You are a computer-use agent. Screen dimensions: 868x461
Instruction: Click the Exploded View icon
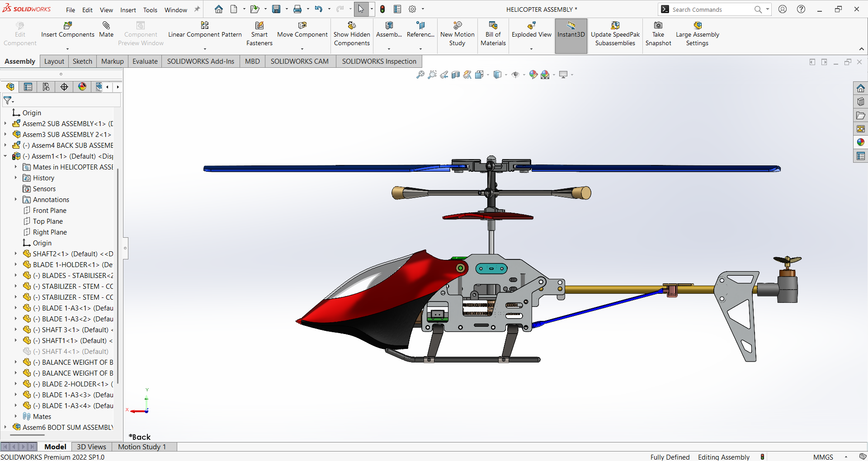pos(531,26)
